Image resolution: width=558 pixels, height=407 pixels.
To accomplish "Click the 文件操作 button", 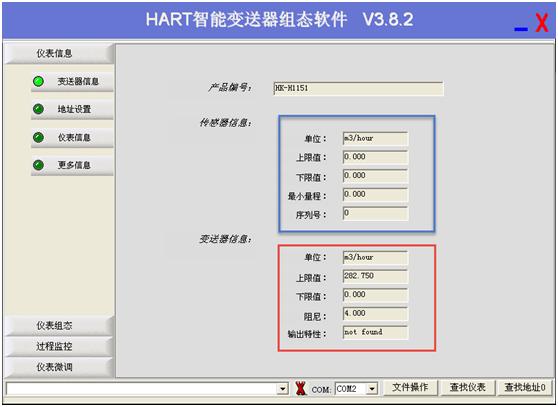I will click(x=410, y=387).
